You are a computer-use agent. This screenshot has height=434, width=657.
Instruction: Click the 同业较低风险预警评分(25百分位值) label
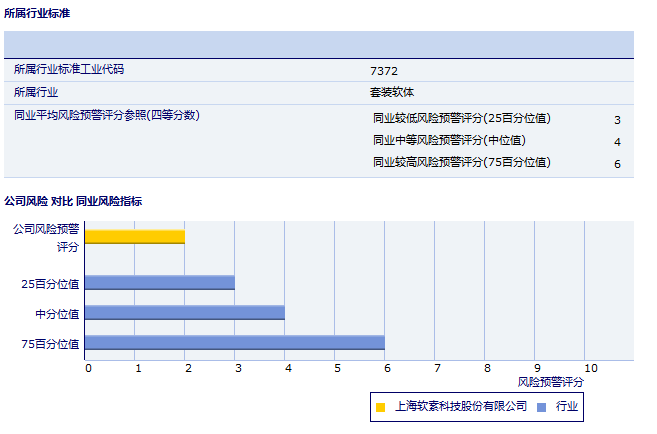[x=461, y=118]
